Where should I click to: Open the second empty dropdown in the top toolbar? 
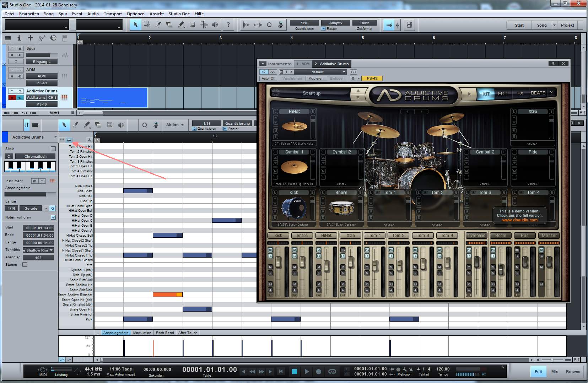tap(99, 25)
